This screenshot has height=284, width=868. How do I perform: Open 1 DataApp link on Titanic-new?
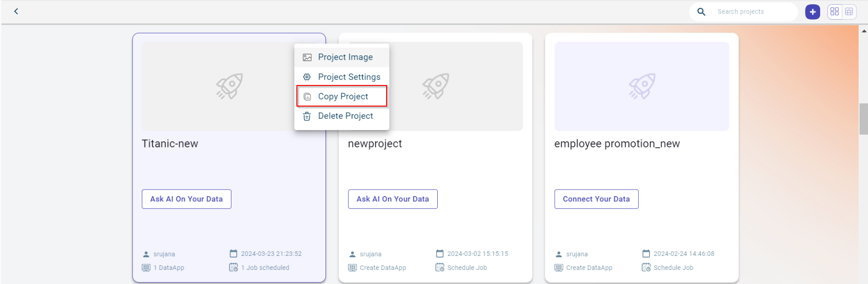pyautogui.click(x=168, y=268)
